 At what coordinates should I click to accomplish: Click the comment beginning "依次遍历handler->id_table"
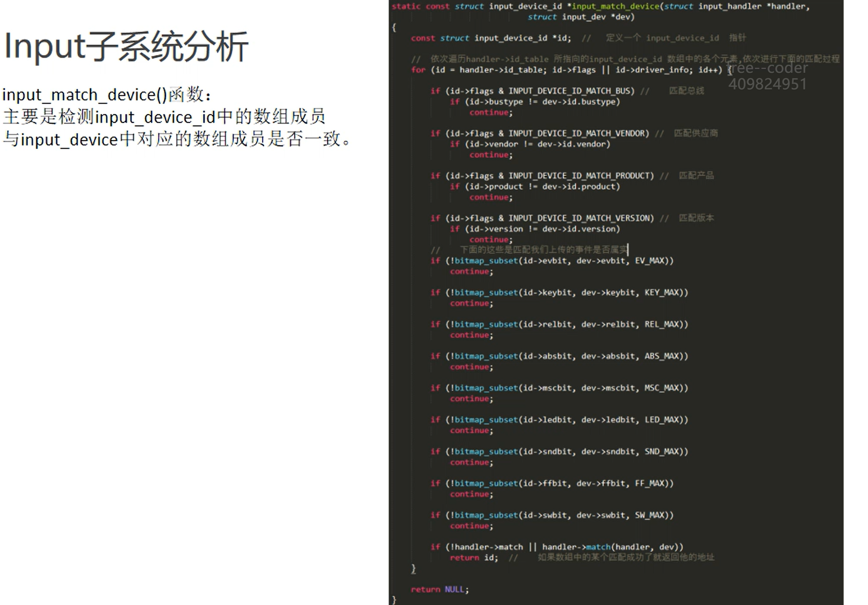pyautogui.click(x=635, y=59)
